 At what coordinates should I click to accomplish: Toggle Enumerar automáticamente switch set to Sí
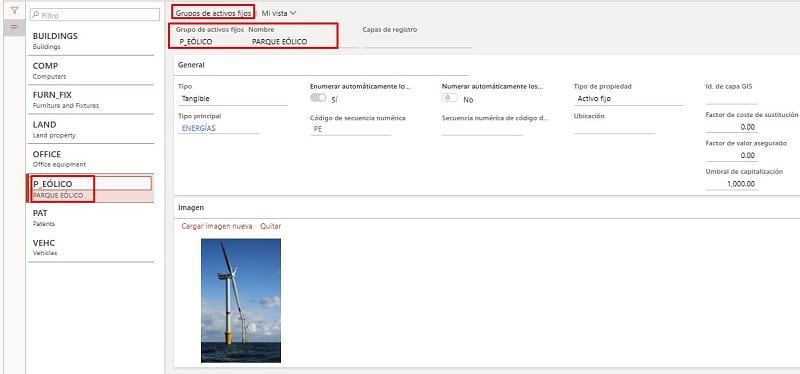(318, 97)
